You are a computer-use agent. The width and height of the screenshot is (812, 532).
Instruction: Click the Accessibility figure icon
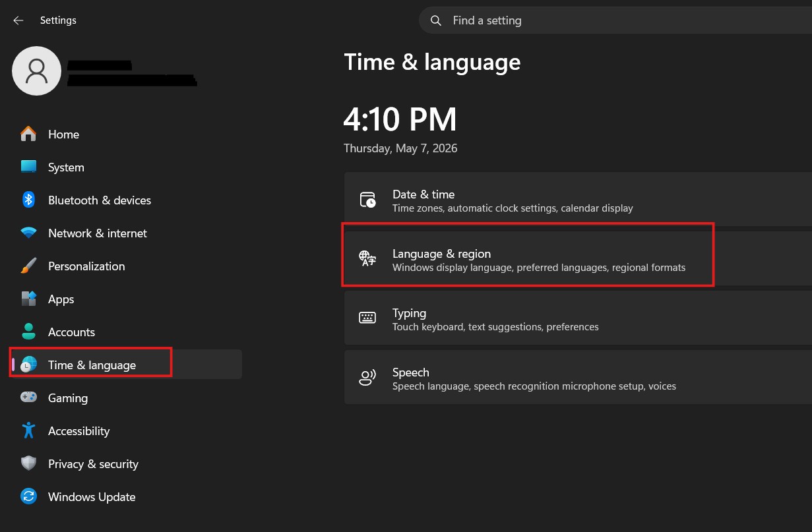[x=28, y=430]
